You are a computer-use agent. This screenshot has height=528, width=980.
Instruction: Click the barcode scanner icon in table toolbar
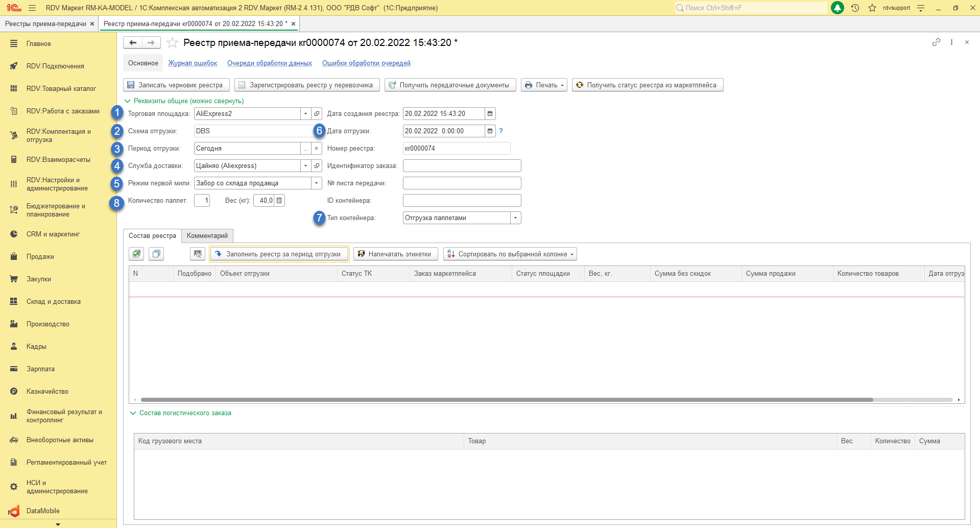click(x=198, y=254)
